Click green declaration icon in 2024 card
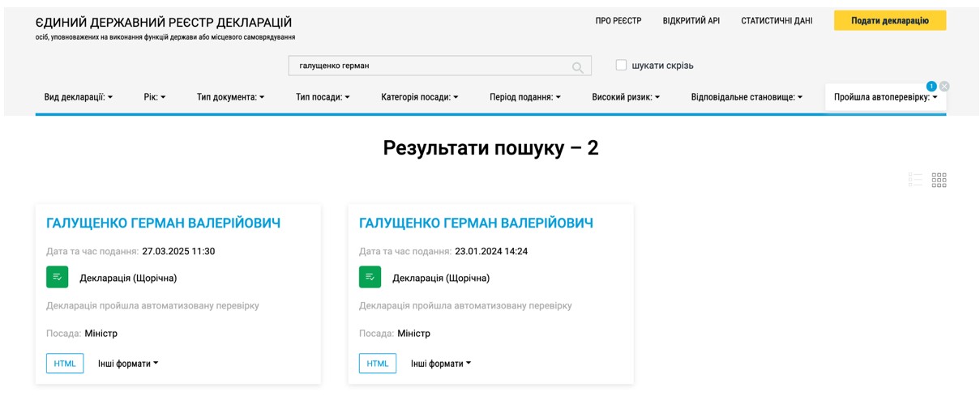This screenshot has height=400, width=980. coord(370,277)
